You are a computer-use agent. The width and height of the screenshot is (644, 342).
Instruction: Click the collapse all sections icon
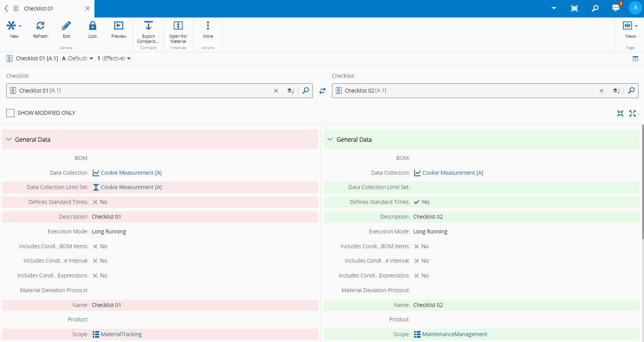(x=620, y=113)
